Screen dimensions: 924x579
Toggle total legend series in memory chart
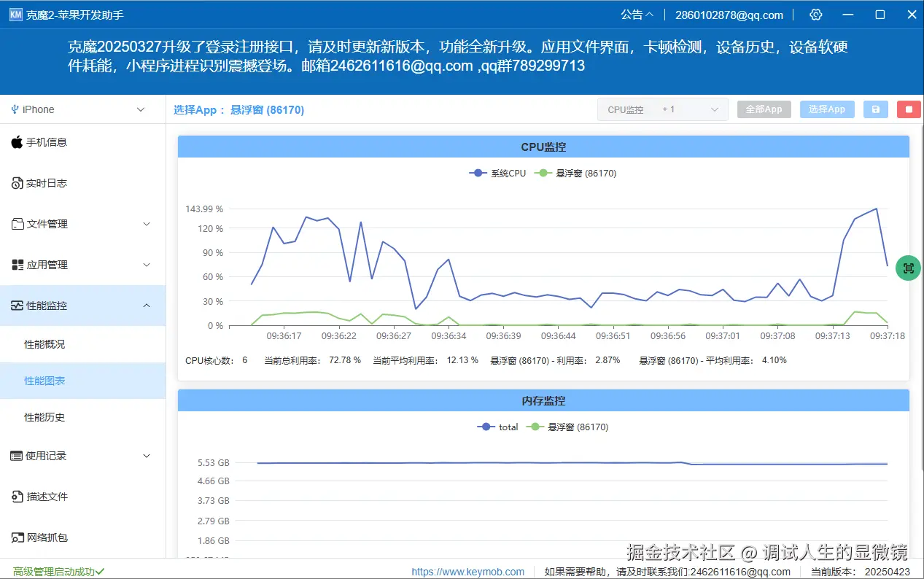(497, 427)
